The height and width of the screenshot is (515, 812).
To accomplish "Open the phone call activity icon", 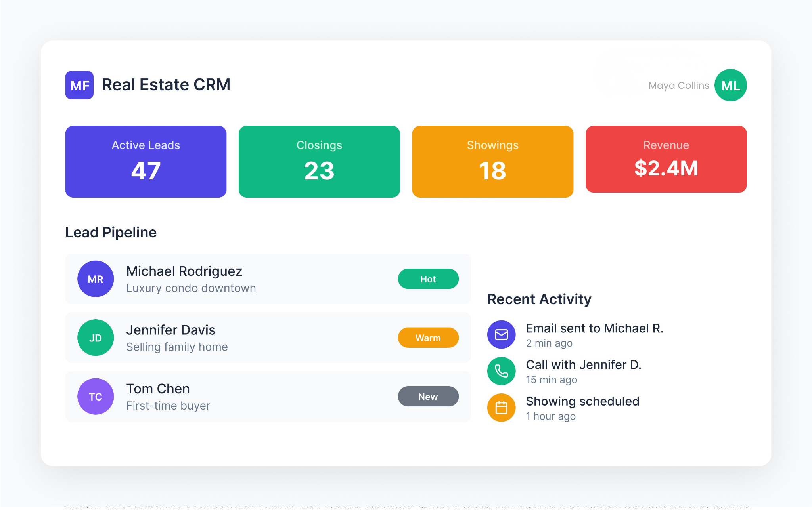I will click(501, 371).
